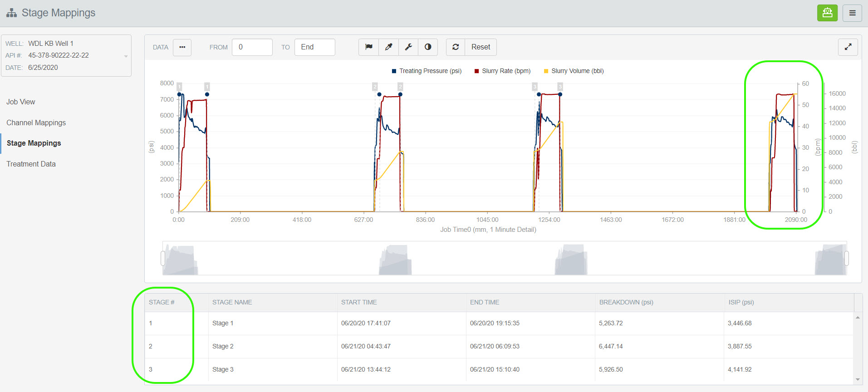Image resolution: width=868 pixels, height=392 pixels.
Task: Open the DATA ellipsis dropdown
Action: coord(182,47)
